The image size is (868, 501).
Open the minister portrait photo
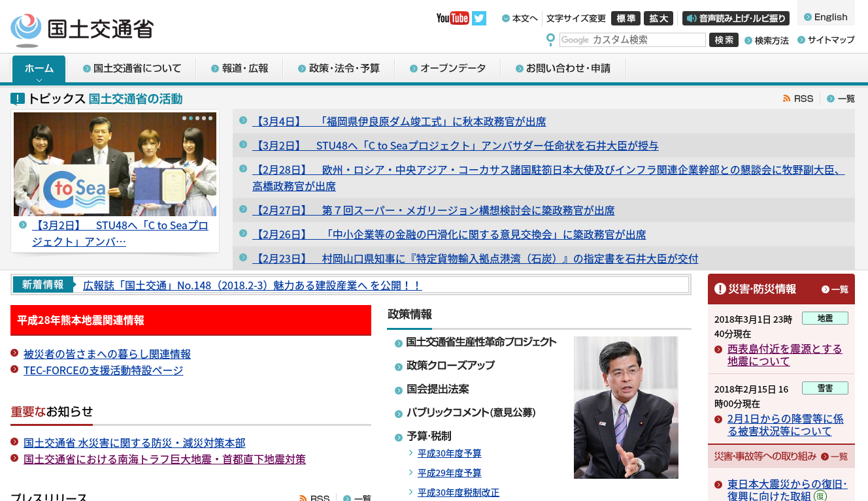pos(626,408)
